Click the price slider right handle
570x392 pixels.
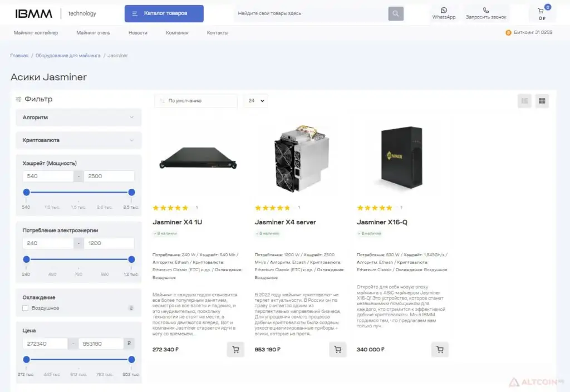[x=131, y=359]
